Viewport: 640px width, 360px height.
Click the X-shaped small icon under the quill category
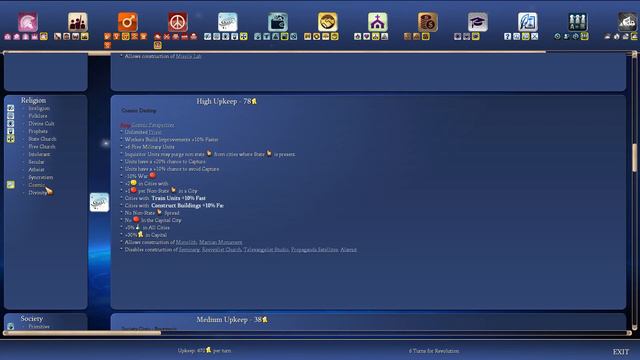[535, 36]
